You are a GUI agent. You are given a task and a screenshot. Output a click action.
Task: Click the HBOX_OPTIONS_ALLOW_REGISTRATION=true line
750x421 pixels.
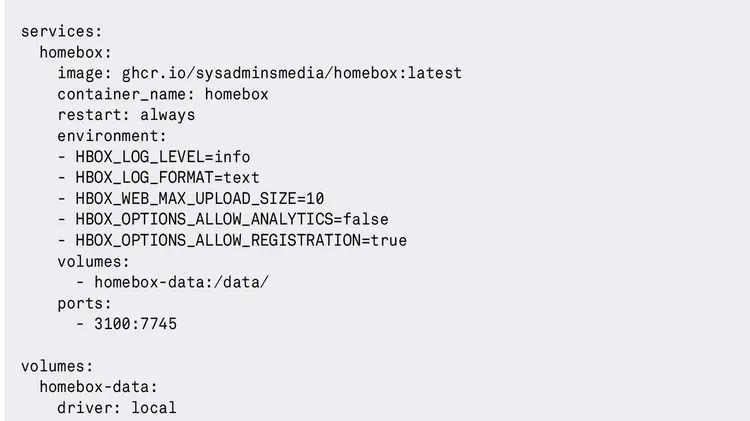pyautogui.click(x=240, y=240)
